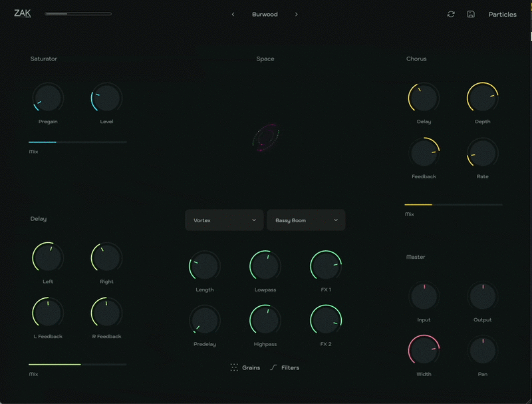Click the Grains dotted icon
The width and height of the screenshot is (532, 404).
[234, 367]
